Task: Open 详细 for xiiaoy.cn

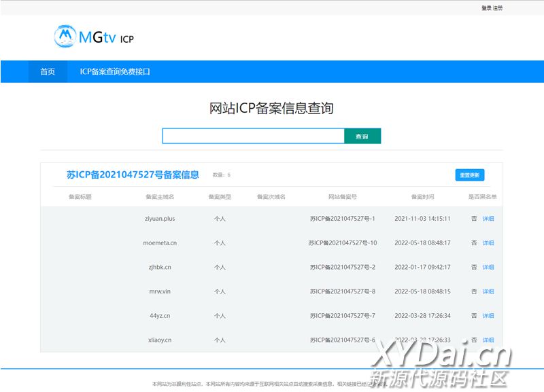Action: click(x=488, y=340)
